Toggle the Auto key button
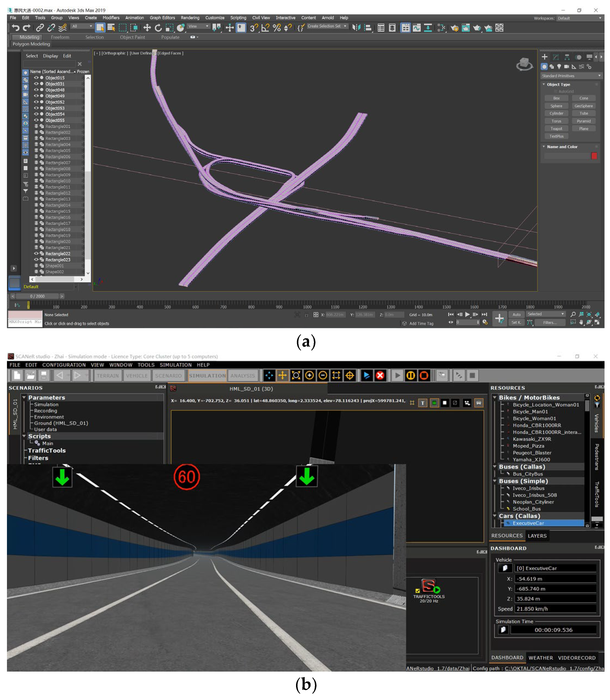The width and height of the screenshot is (610, 700). click(516, 315)
